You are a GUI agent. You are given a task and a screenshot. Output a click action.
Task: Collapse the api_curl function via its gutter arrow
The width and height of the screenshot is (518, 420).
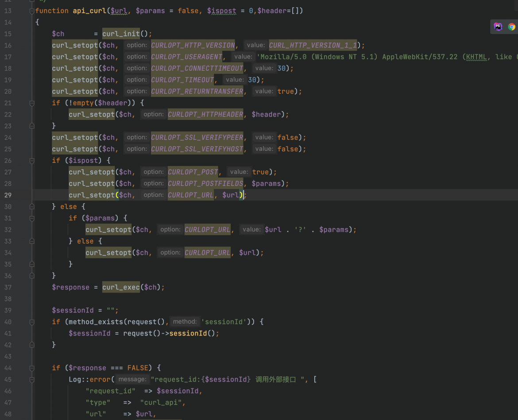click(x=31, y=11)
